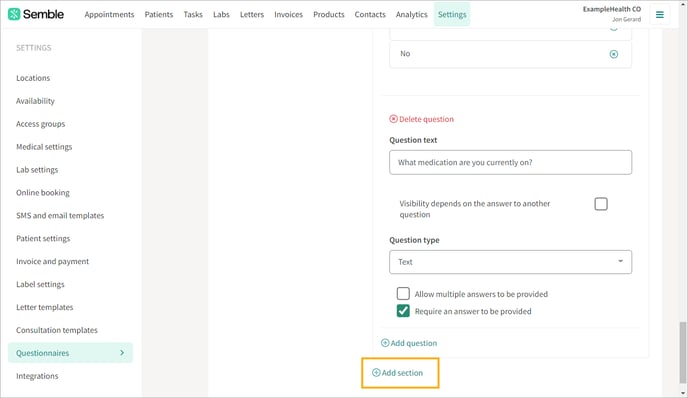Screen dimensions: 688x398
Task: Go to Lab settings
Action: click(37, 170)
